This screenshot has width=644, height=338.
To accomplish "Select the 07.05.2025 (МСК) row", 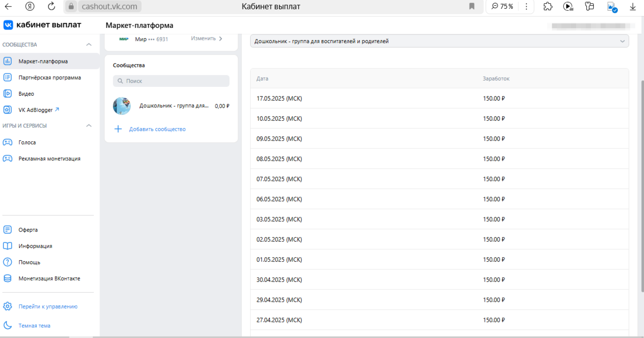I will pos(439,179).
